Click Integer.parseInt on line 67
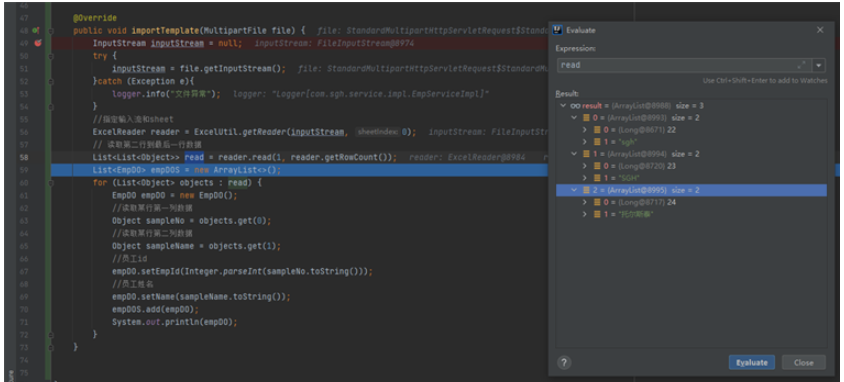Viewport: 844px width, 382px height. [224, 272]
